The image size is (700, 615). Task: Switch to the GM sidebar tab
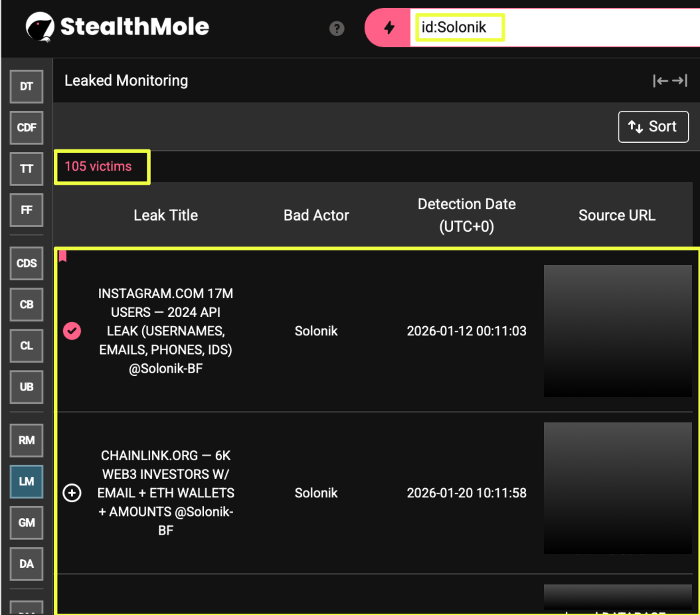click(27, 523)
